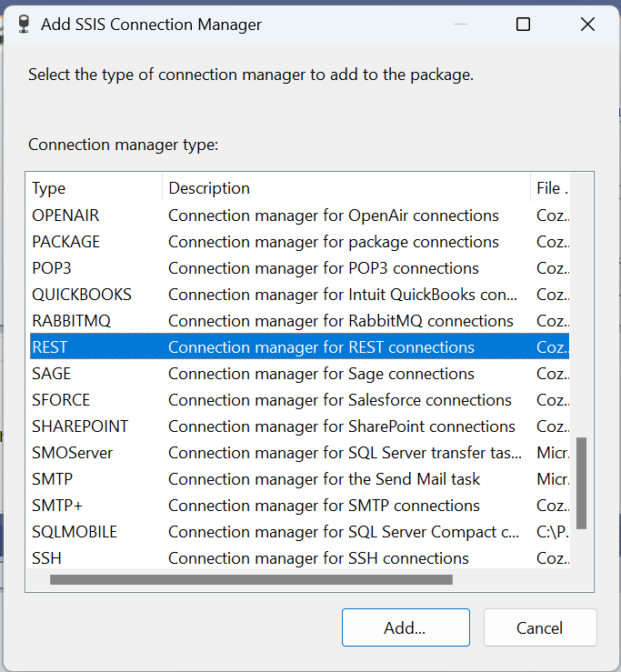Select the highlighted REST connection row

point(50,347)
